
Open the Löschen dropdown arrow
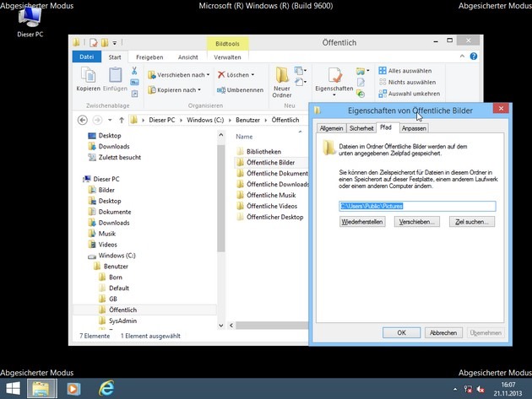point(252,75)
